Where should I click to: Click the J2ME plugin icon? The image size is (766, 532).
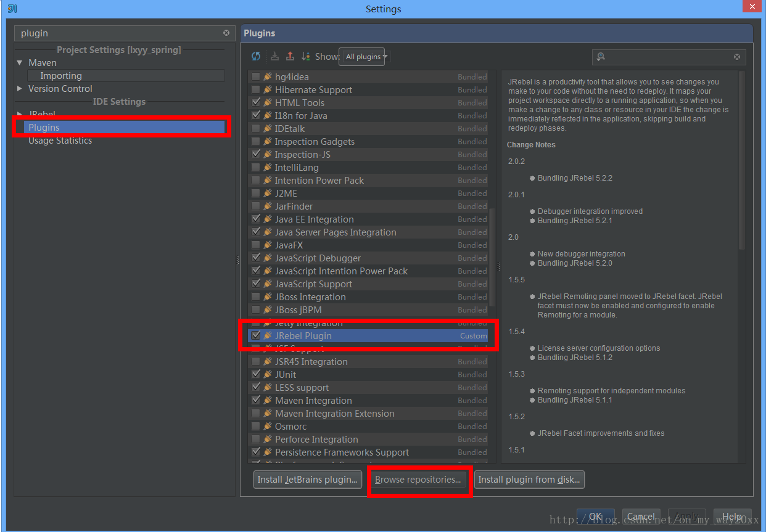click(268, 194)
